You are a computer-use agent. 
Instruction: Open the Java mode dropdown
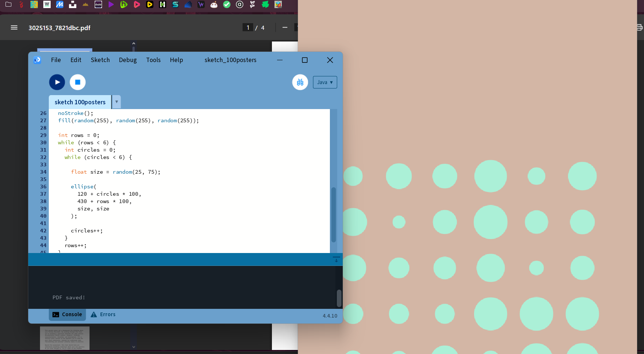tap(325, 82)
